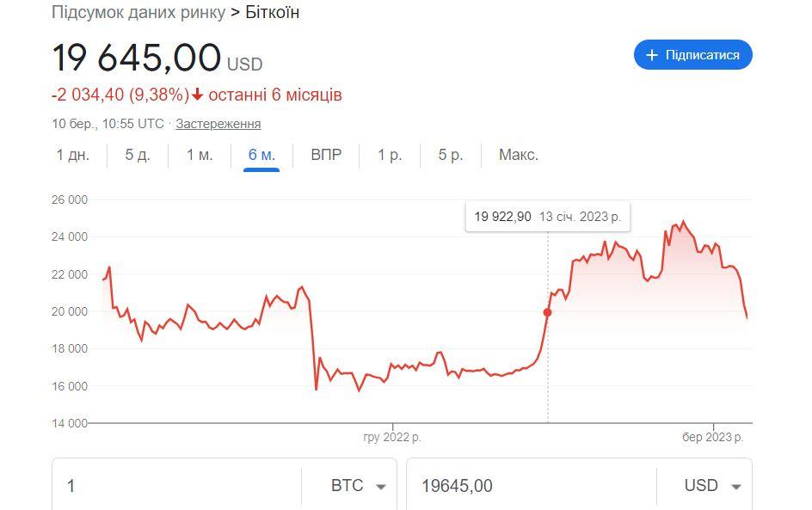Open the BTC currency dropdown arrow

(380, 486)
